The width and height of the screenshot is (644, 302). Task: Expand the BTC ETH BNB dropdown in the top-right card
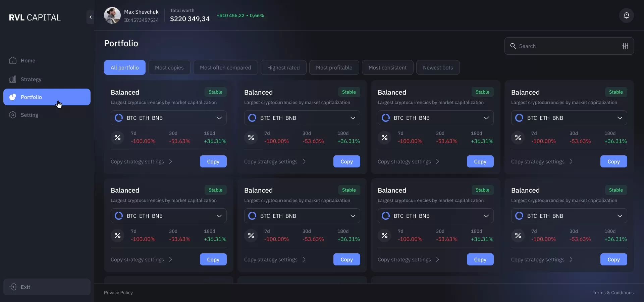[x=620, y=118]
